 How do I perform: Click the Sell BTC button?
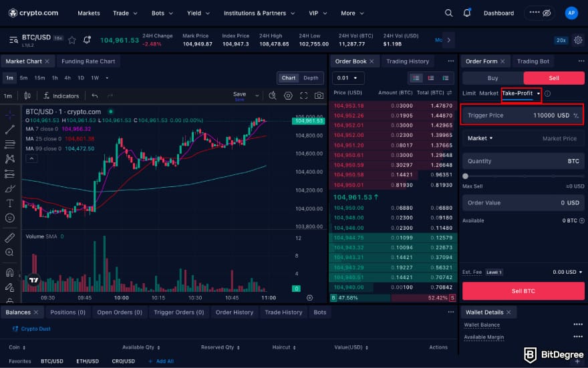click(x=523, y=291)
